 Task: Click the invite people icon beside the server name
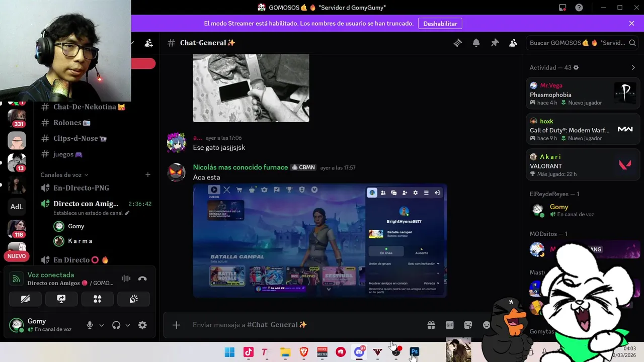click(x=148, y=43)
